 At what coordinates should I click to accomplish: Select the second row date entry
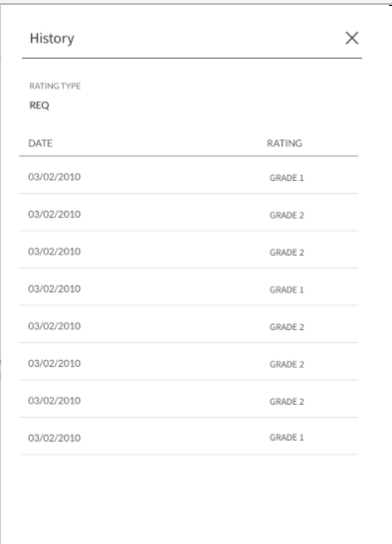tap(54, 214)
